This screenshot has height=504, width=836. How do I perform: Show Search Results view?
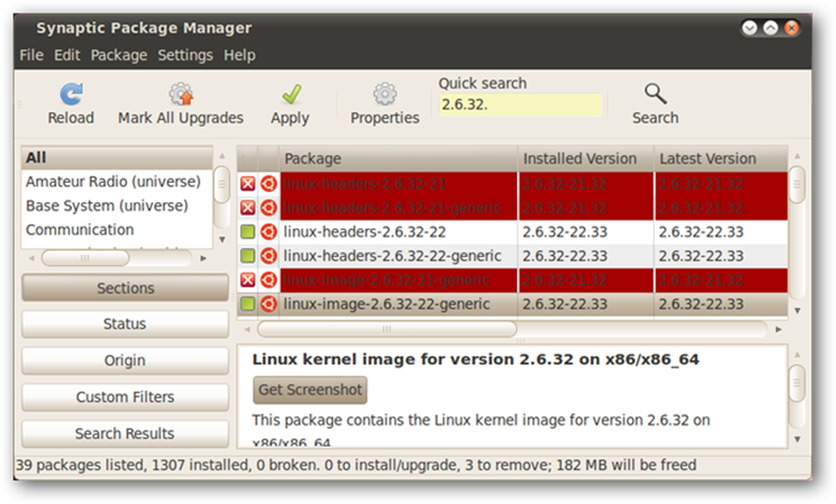click(125, 434)
